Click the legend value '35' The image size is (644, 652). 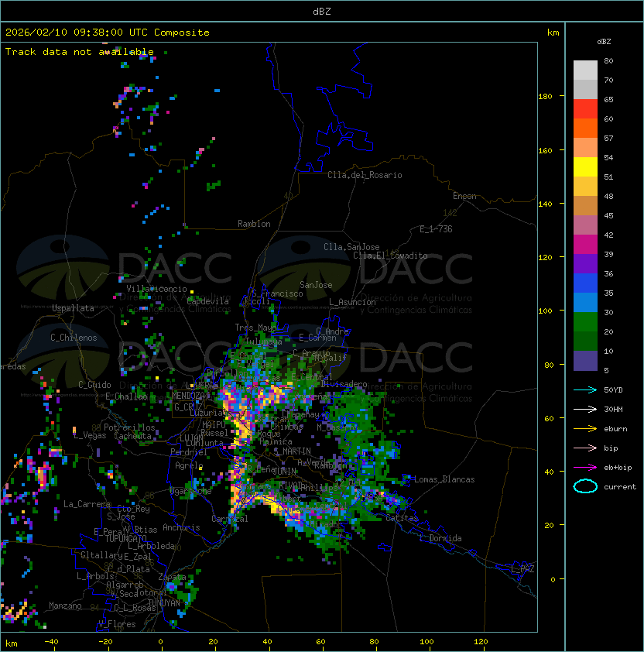[x=608, y=293]
